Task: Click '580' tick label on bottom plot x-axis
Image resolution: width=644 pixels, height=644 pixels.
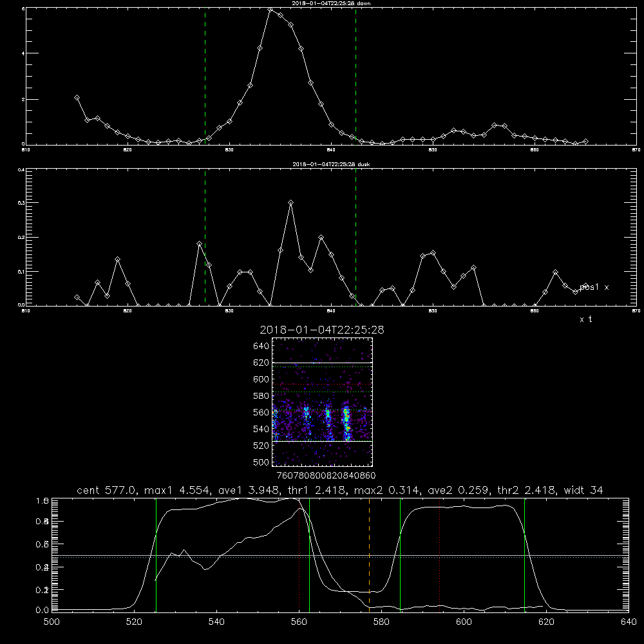Action: click(381, 622)
